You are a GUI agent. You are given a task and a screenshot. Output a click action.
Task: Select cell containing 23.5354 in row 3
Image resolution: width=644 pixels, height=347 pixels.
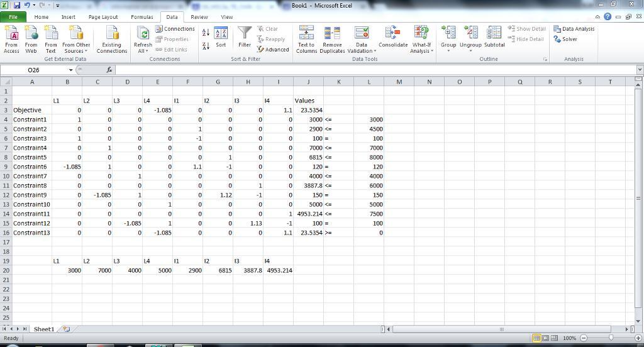(x=308, y=110)
